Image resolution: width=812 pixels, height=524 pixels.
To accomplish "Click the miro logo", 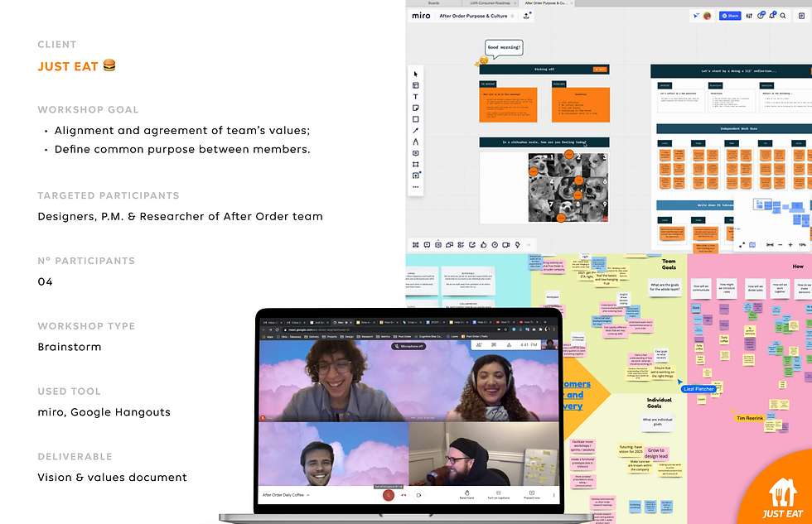I will coord(421,16).
